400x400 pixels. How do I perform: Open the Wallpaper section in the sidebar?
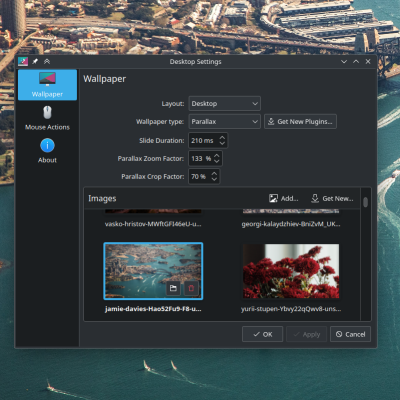pos(47,85)
